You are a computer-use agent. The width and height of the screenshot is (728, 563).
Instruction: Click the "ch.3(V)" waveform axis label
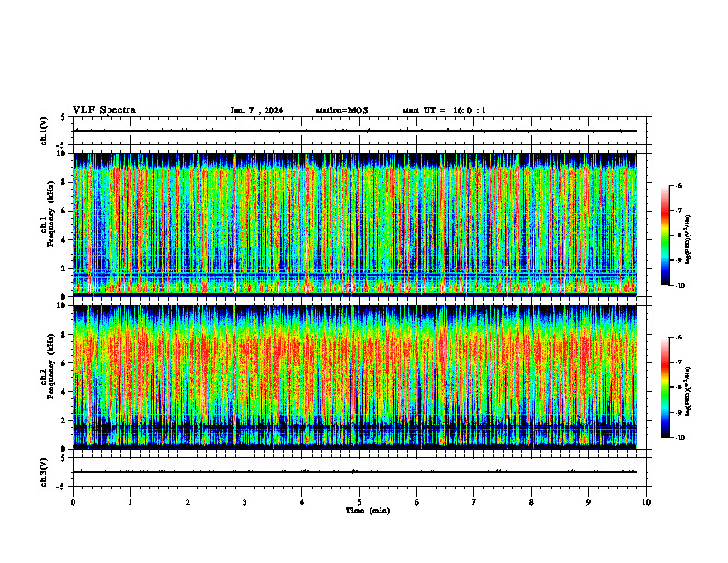point(44,472)
